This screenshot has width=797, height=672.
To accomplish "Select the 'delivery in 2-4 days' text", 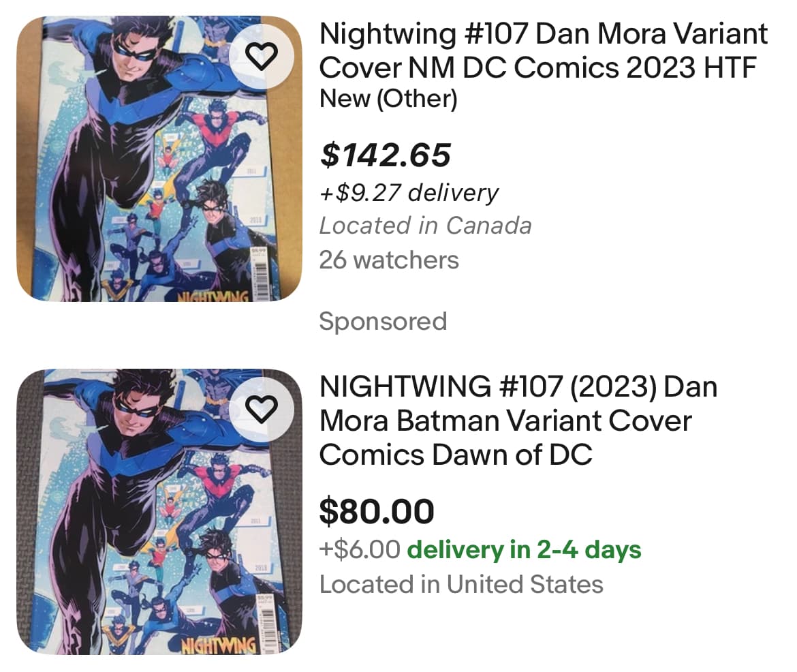I will [x=523, y=549].
